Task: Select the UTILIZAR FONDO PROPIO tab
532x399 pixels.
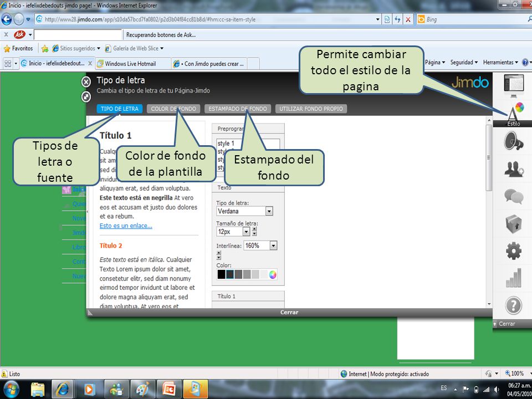Action: [311, 109]
